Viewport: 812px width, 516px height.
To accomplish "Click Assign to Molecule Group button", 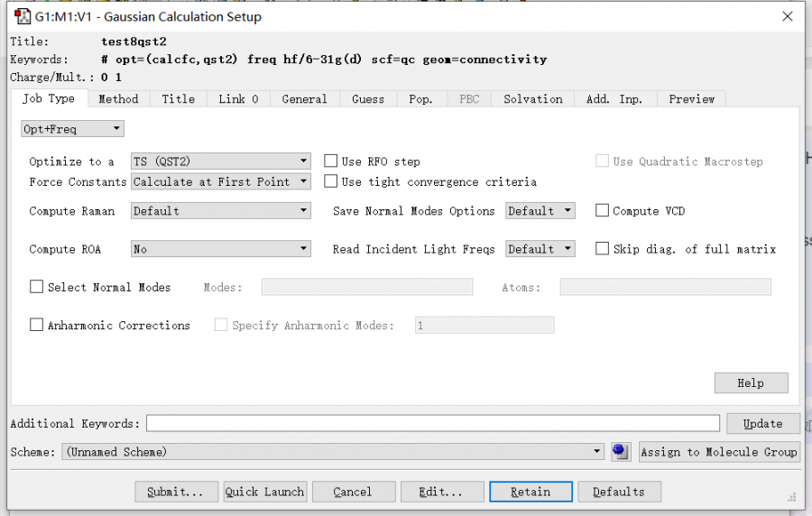I will click(719, 452).
